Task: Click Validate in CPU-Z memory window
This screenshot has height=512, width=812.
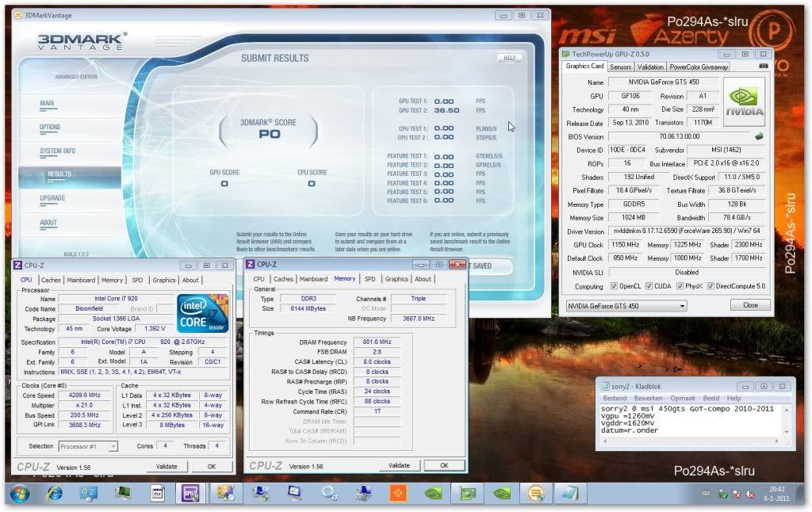Action: coord(400,465)
